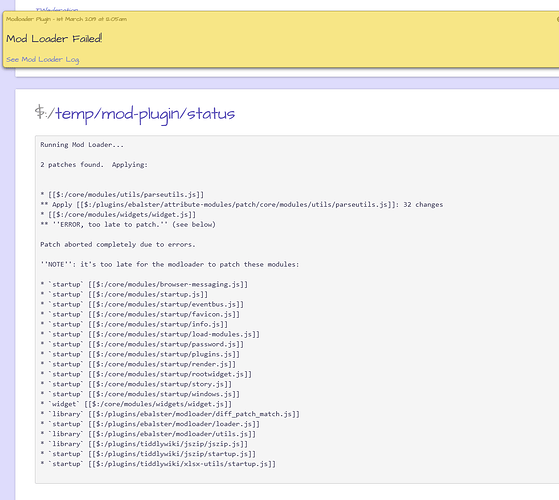Click the parseutils.js patch target line
The height and width of the screenshot is (500, 559).
pos(122,195)
